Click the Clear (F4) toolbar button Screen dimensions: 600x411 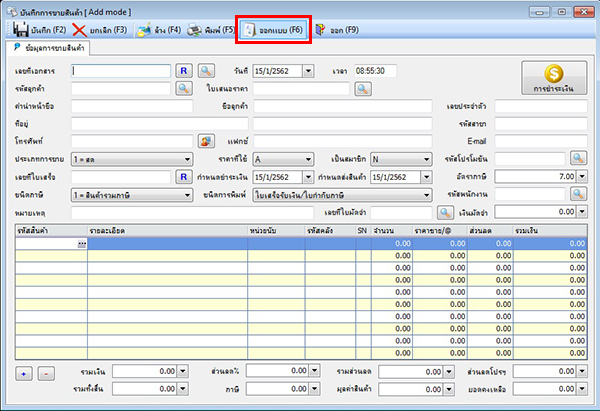[x=159, y=30]
